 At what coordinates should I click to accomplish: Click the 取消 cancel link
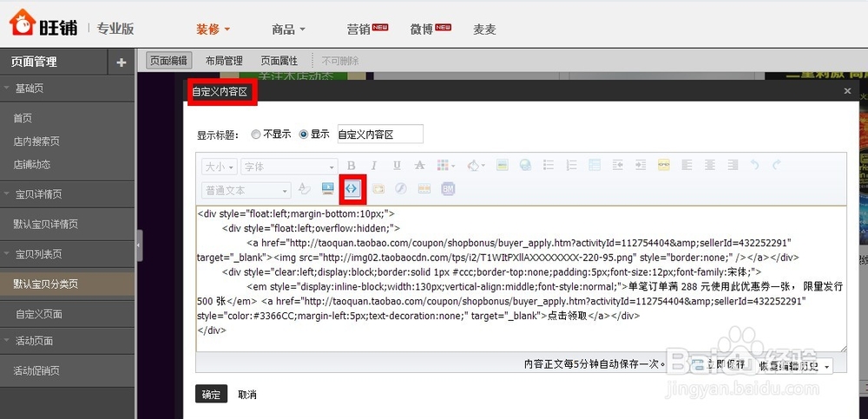247,395
